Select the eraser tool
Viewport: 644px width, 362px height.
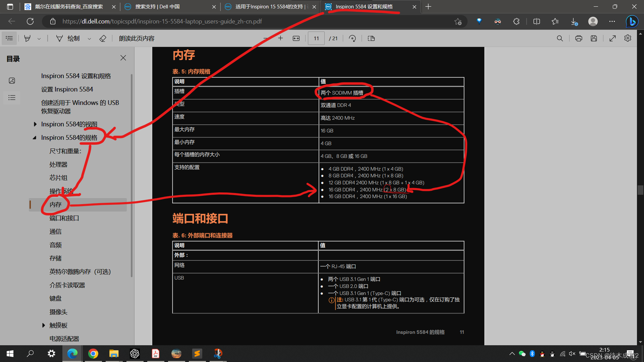[x=103, y=38]
